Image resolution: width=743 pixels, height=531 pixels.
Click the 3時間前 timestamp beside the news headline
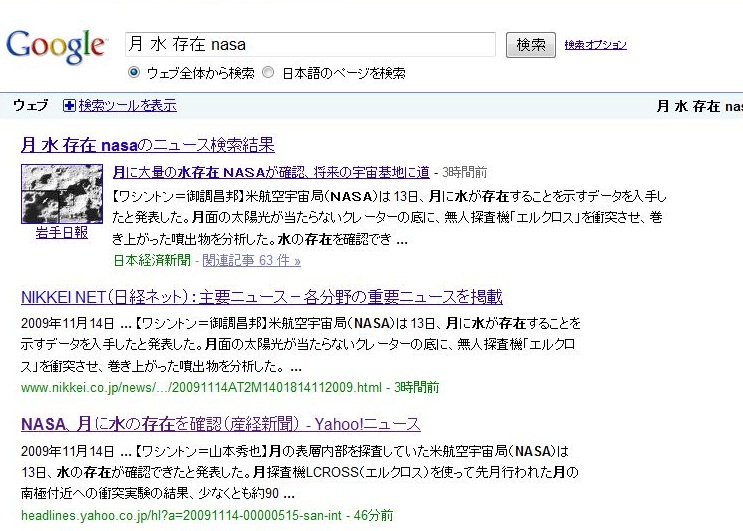click(464, 172)
